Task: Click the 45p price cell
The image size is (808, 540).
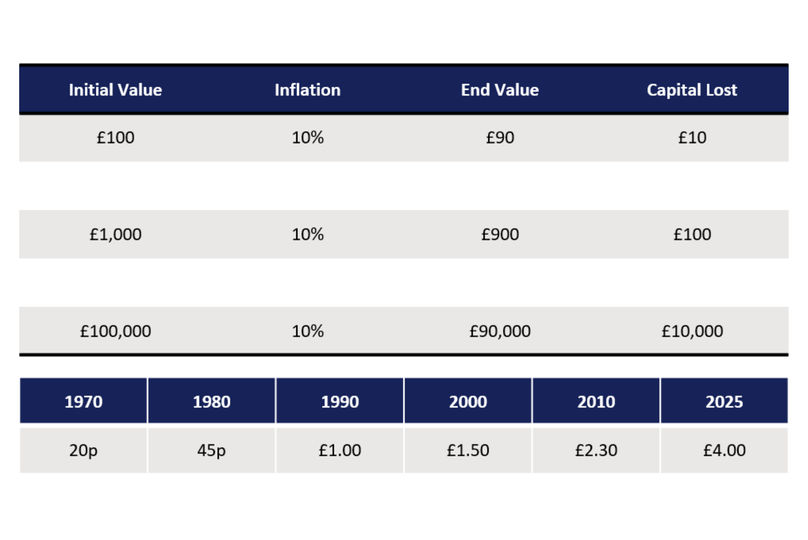Action: (211, 451)
